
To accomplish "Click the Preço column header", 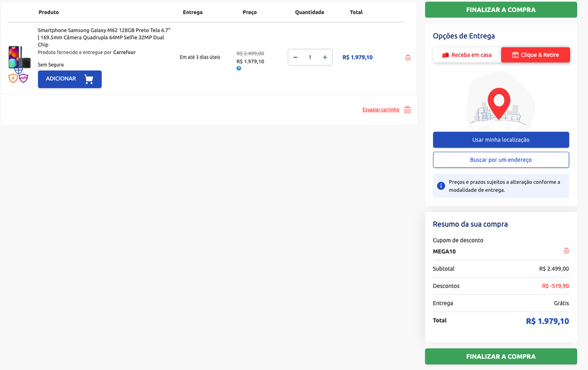I will (249, 12).
